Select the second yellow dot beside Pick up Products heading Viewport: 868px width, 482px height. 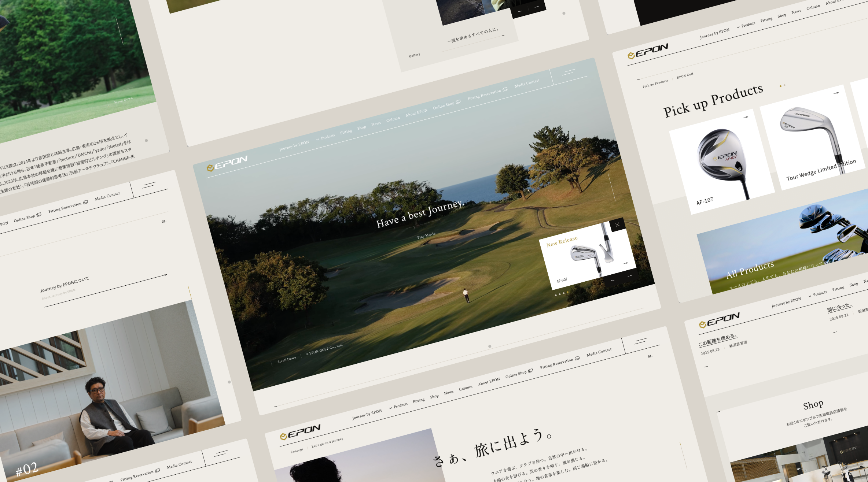coord(785,85)
